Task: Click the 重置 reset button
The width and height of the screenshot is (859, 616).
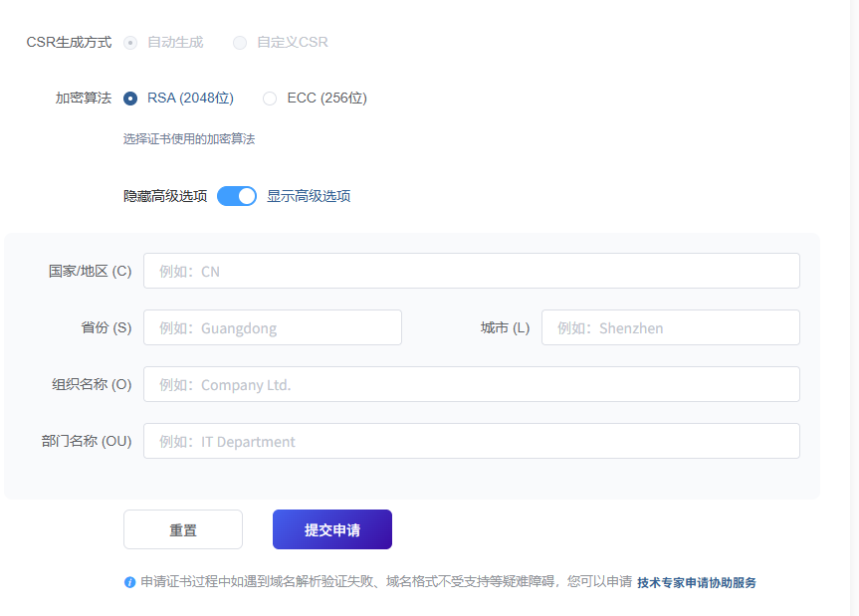Action: tap(183, 529)
